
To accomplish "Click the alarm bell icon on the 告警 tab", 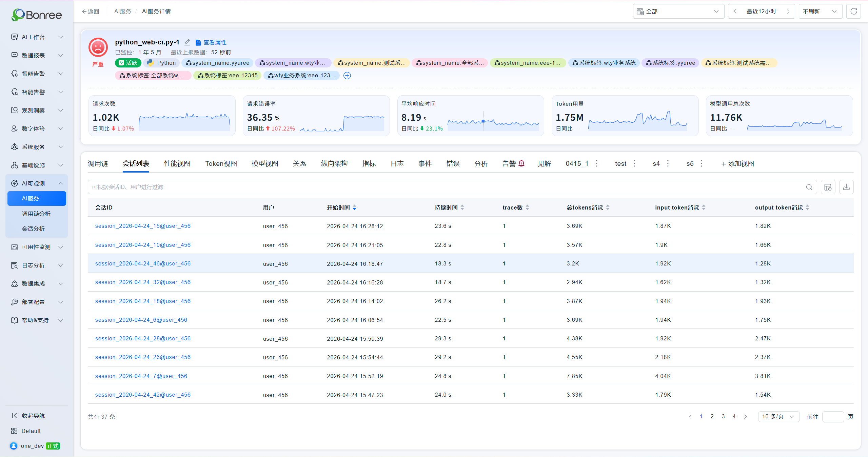I will tap(521, 163).
